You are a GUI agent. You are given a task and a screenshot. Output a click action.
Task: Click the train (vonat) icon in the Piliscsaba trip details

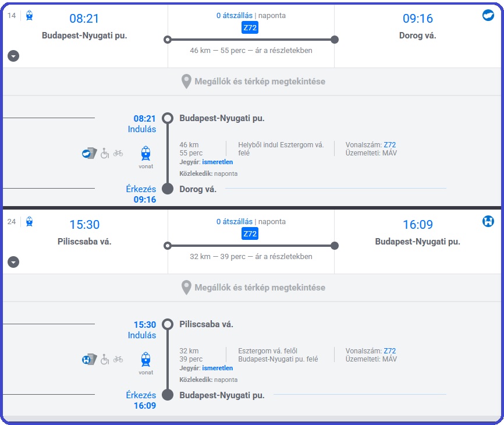click(145, 359)
